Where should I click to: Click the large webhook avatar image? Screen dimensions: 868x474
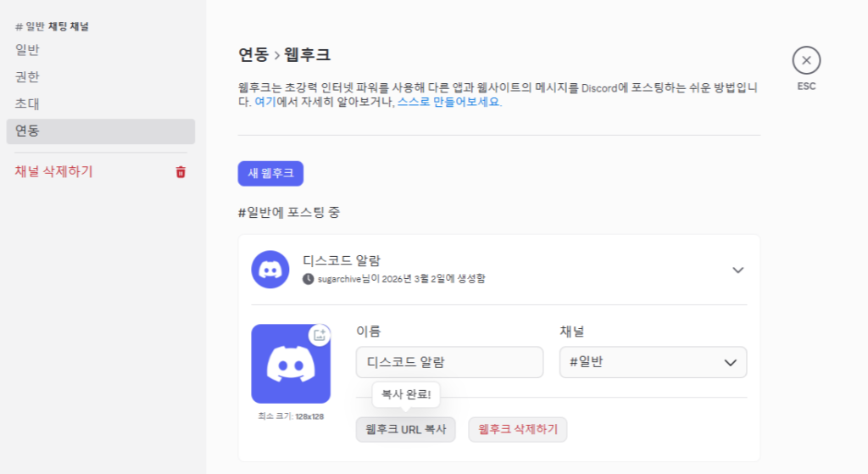(x=290, y=364)
